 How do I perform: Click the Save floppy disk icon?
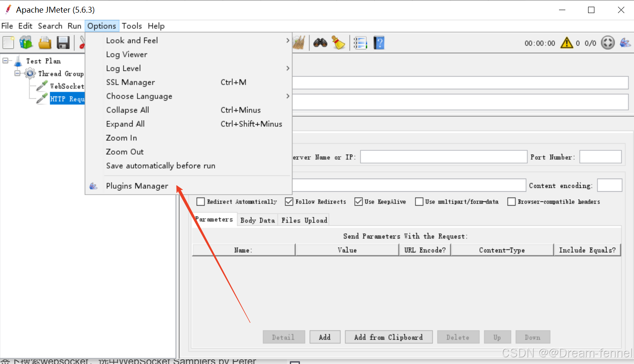pos(63,43)
